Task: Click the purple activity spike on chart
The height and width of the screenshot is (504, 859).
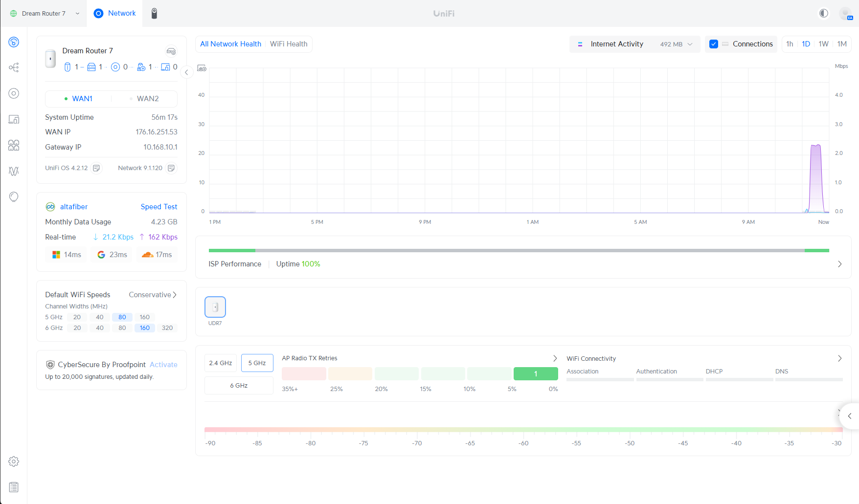Action: click(x=815, y=178)
